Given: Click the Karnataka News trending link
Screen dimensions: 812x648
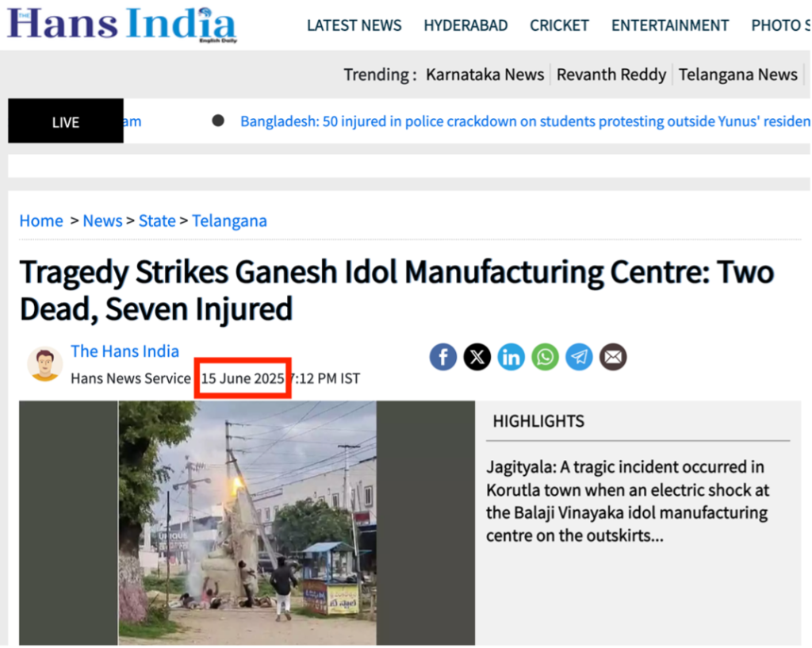Looking at the screenshot, I should coord(485,75).
